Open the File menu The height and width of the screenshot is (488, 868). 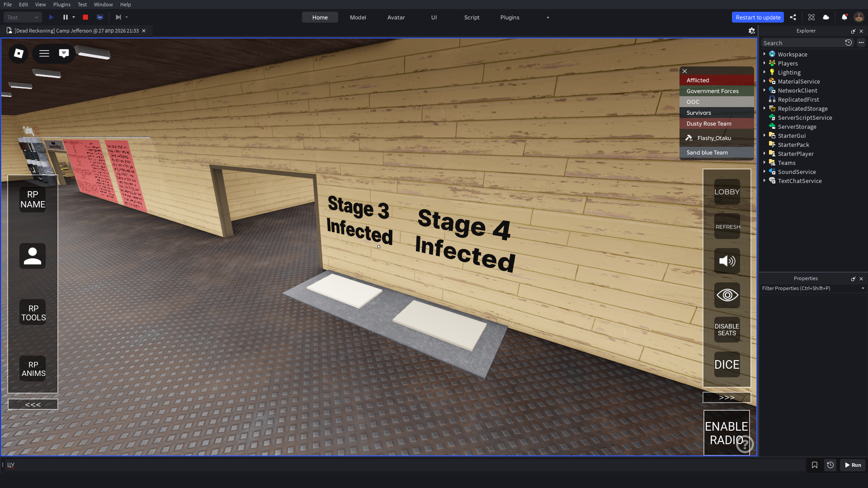[x=8, y=5]
